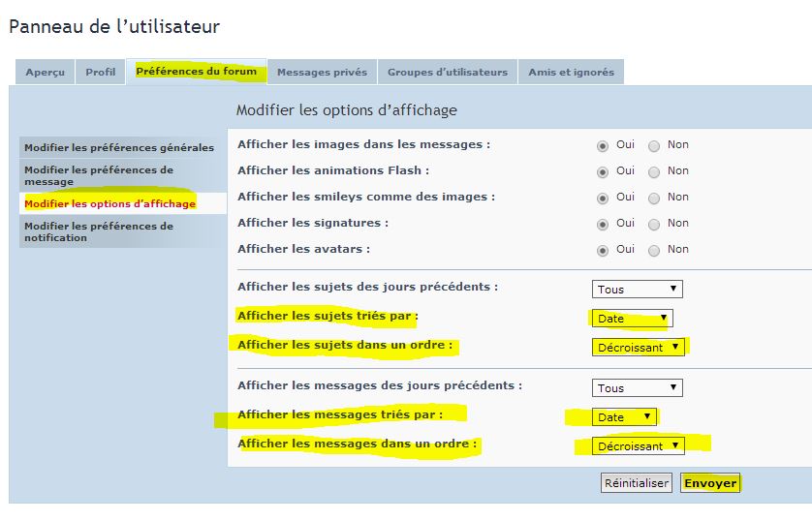The height and width of the screenshot is (521, 812).
Task: Open Modifier les préférences générales link
Action: (x=119, y=148)
